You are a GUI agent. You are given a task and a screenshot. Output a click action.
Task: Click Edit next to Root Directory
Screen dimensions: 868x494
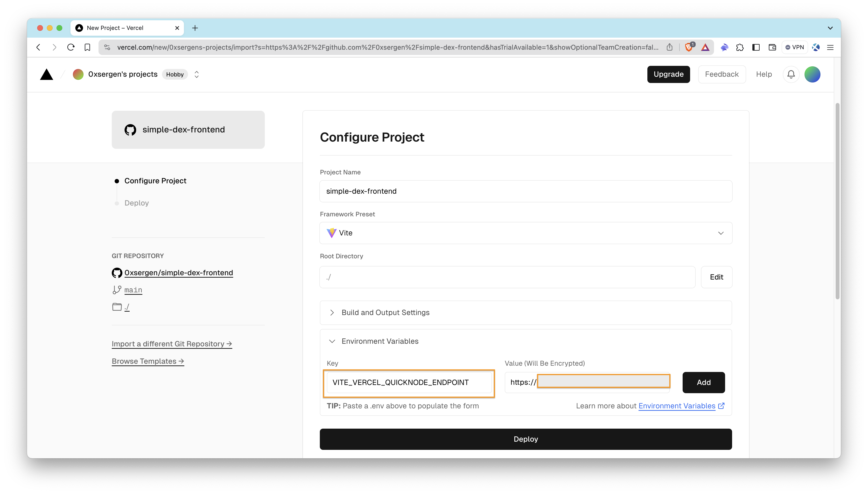[716, 277]
